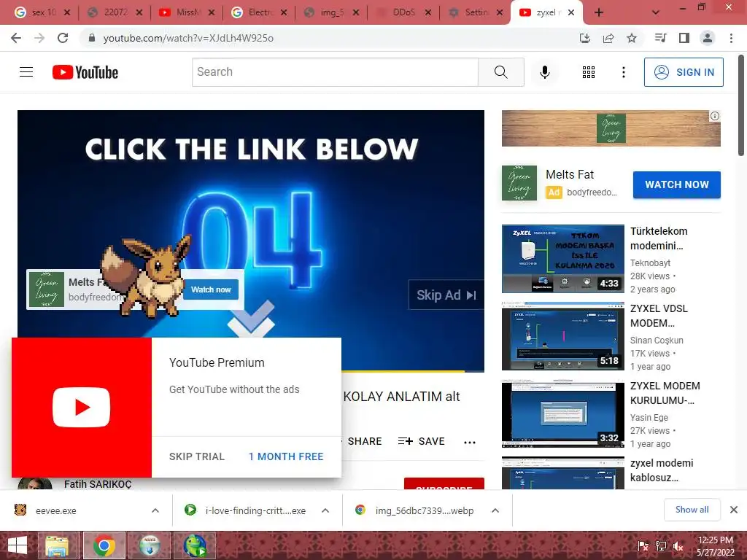Image resolution: width=747 pixels, height=560 pixels.
Task: Click the Green Living ad banner image
Action: [611, 128]
